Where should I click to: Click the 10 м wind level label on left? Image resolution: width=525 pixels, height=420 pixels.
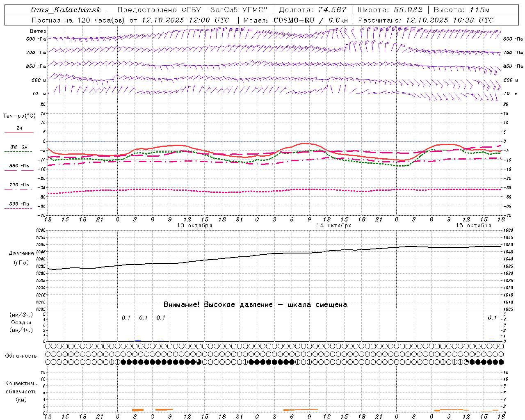point(39,94)
